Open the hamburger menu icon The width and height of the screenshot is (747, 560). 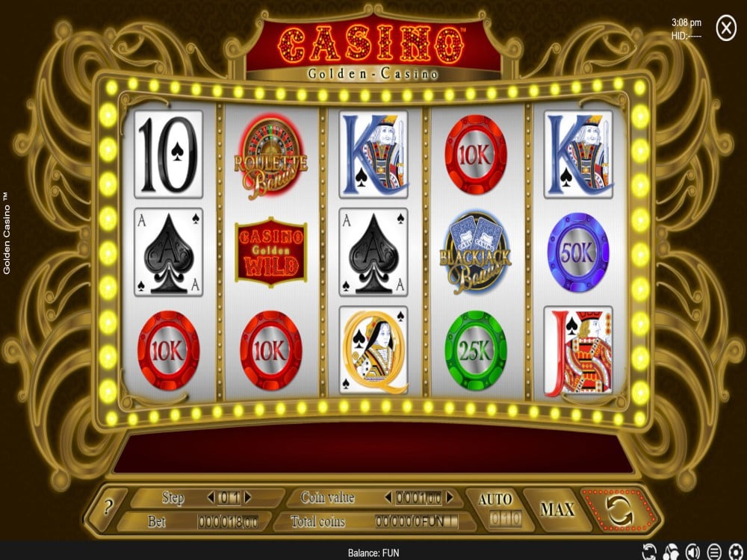click(715, 552)
